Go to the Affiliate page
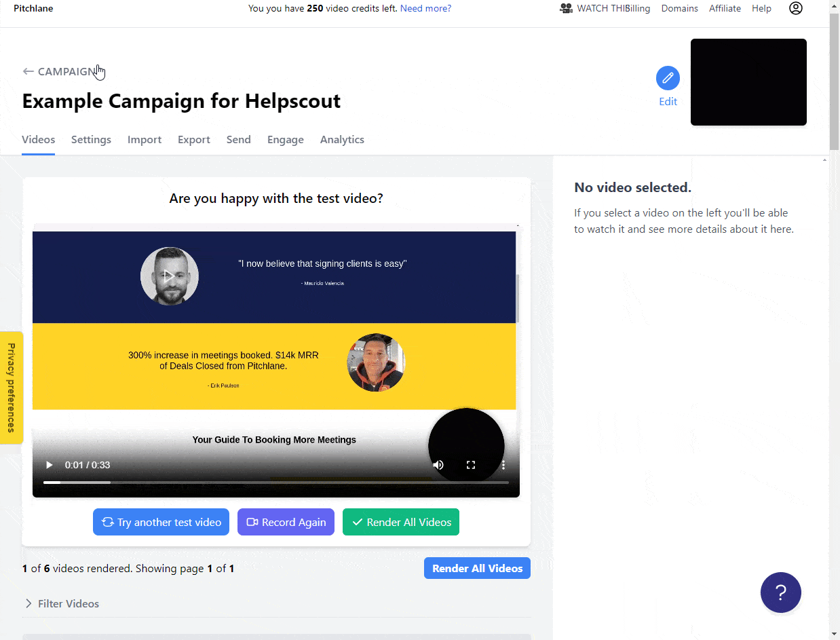The height and width of the screenshot is (640, 840). [x=725, y=9]
